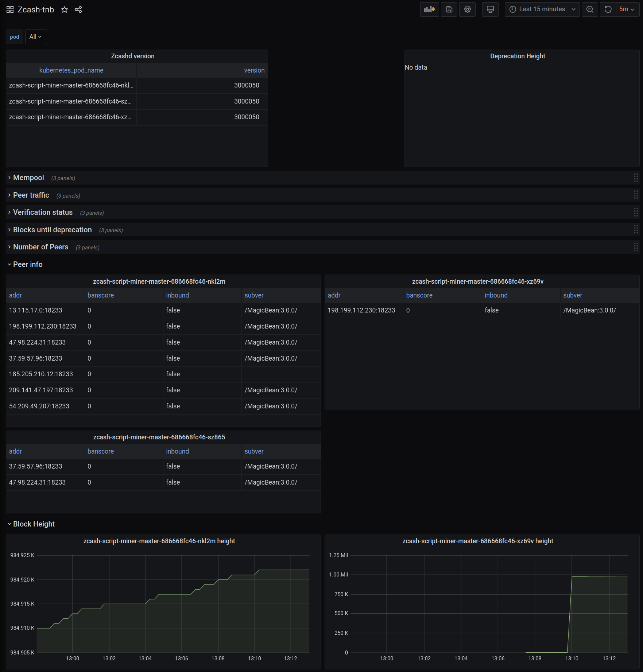The height and width of the screenshot is (672, 643).
Task: Sort nkl2m peer table by addr
Action: 15,295
